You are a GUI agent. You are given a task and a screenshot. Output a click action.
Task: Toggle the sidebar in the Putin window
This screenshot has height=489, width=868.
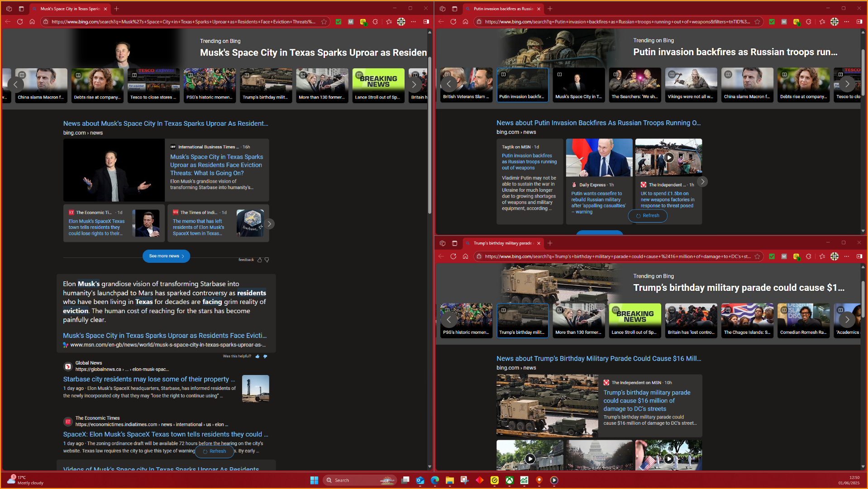(859, 22)
